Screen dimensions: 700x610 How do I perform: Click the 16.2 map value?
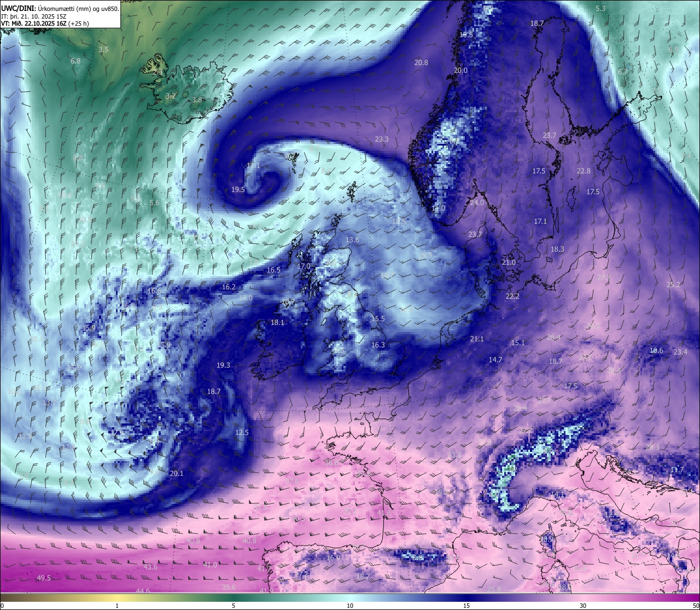[229, 287]
